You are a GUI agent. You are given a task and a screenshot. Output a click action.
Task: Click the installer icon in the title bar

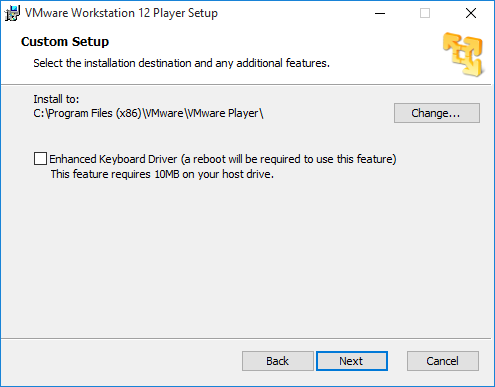click(12, 13)
